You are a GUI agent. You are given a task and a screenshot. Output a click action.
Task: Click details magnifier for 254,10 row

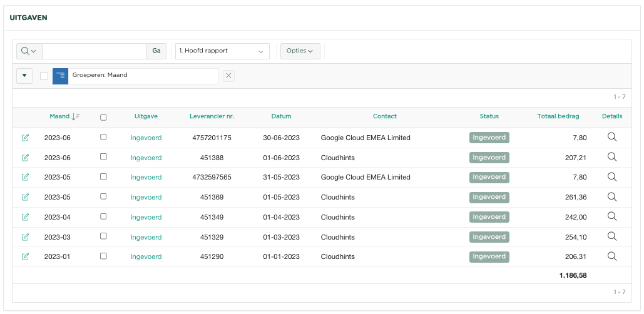[x=612, y=236]
